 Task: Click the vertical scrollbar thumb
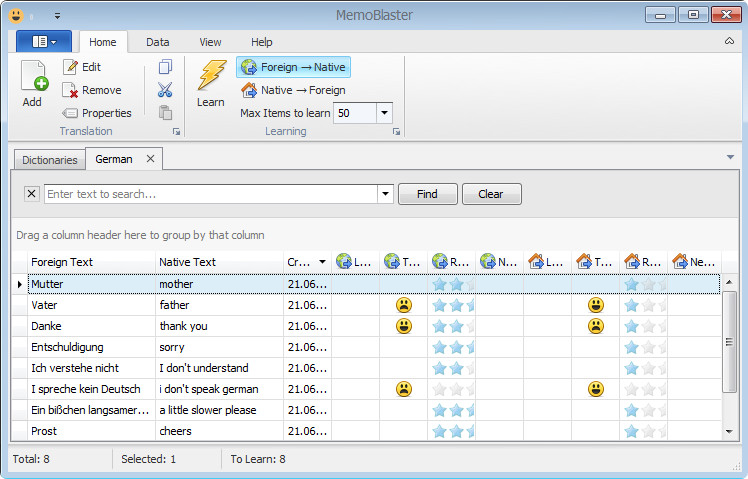tap(729, 342)
